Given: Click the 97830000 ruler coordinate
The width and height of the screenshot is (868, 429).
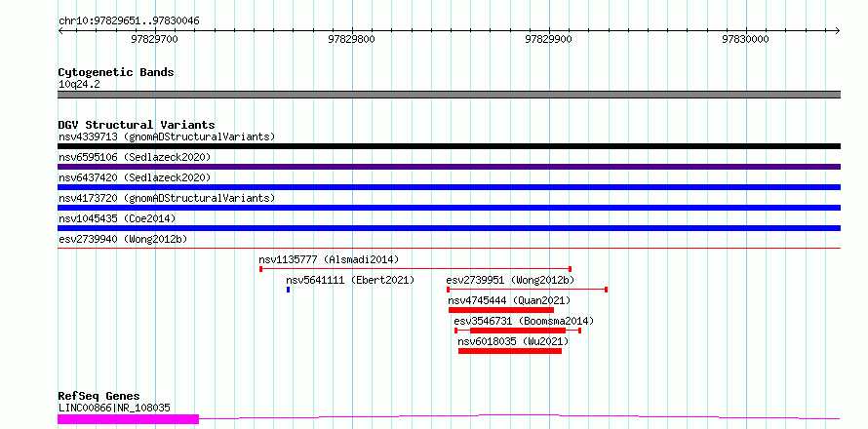Looking at the screenshot, I should 746,39.
